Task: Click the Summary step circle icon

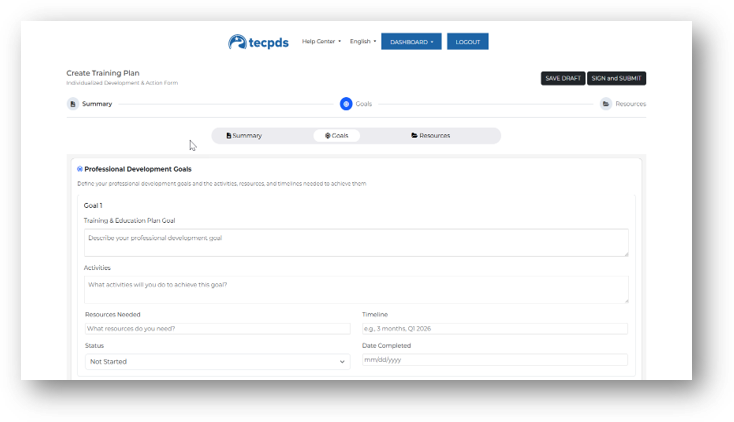Action: (x=72, y=104)
